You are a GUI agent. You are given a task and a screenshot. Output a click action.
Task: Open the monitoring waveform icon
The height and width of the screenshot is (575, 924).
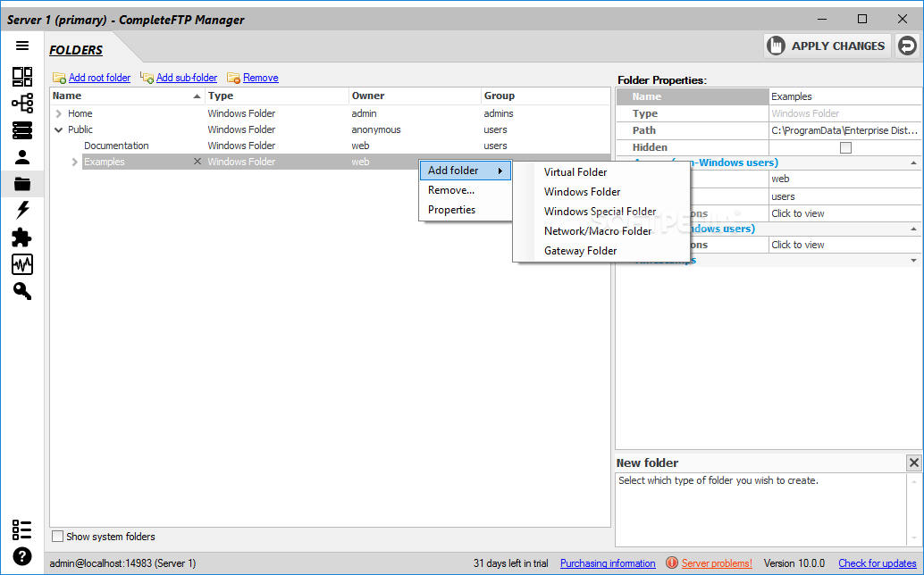click(22, 264)
